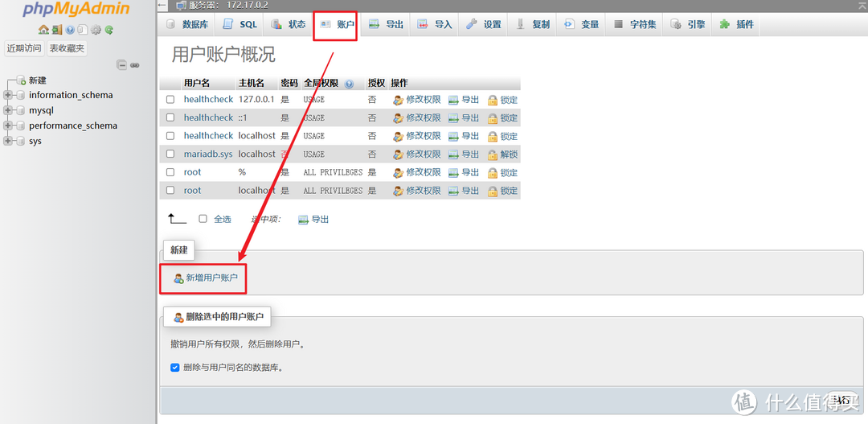The height and width of the screenshot is (424, 868).
Task: Open the 字符集 tab
Action: [634, 24]
